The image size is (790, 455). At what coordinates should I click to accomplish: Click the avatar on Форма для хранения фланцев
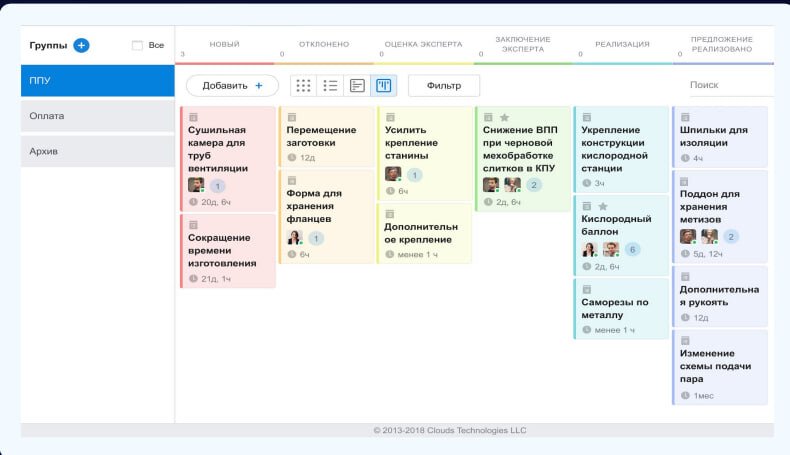(x=295, y=238)
